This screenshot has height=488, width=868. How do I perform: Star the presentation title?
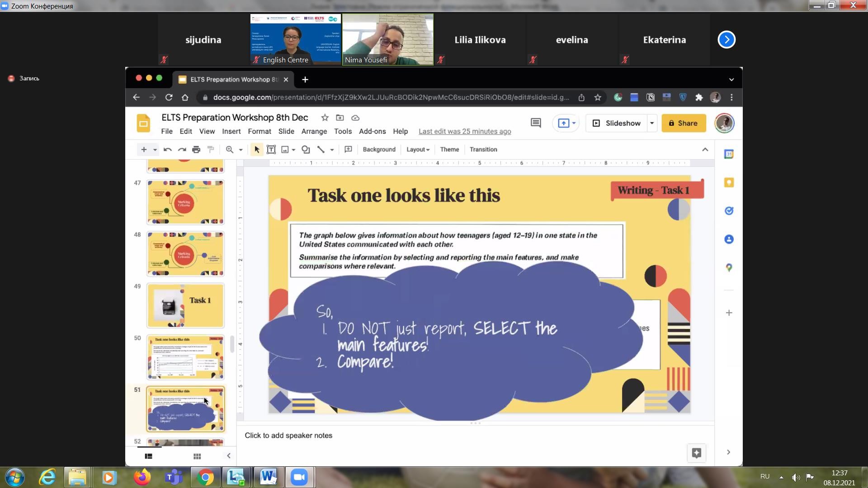[325, 118]
